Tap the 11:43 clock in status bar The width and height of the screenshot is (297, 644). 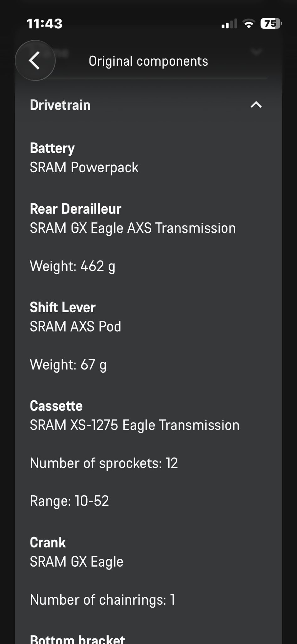(x=45, y=24)
